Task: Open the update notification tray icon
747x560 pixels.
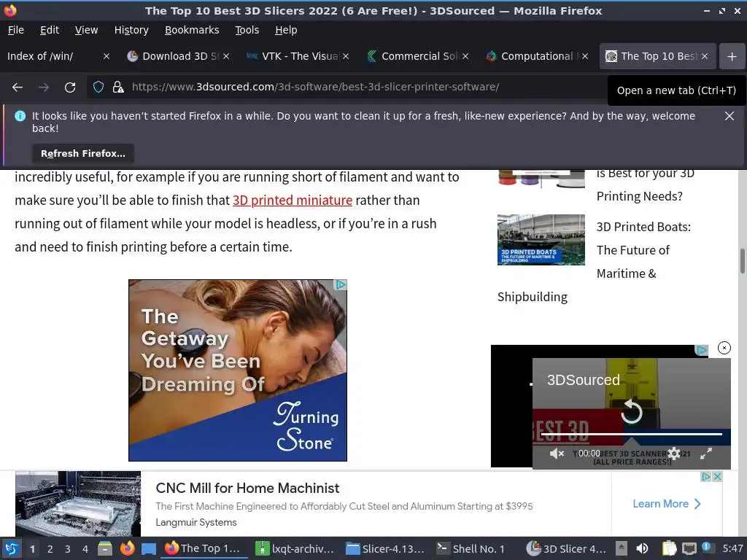Action: click(x=706, y=548)
